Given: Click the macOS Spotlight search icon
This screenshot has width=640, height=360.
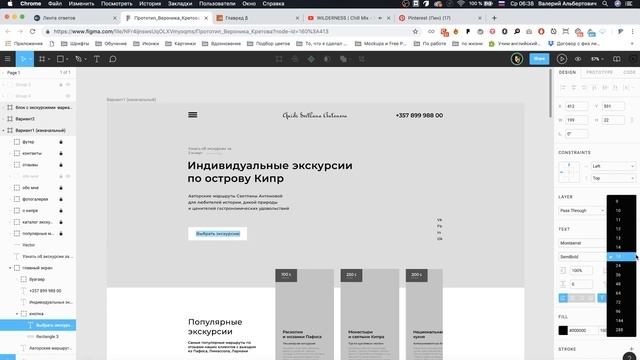Looking at the screenshot, I should (x=605, y=4).
